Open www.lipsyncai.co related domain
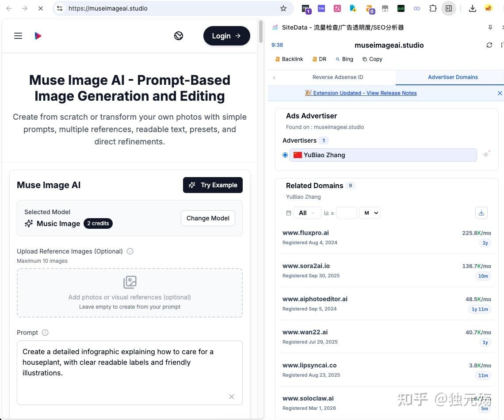The height and width of the screenshot is (420, 504). pyautogui.click(x=309, y=365)
